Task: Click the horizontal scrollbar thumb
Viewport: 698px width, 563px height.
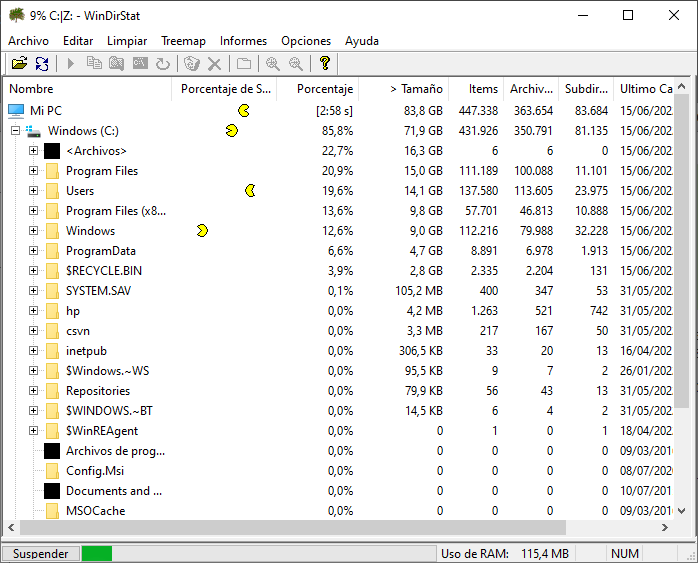Action: (293, 527)
